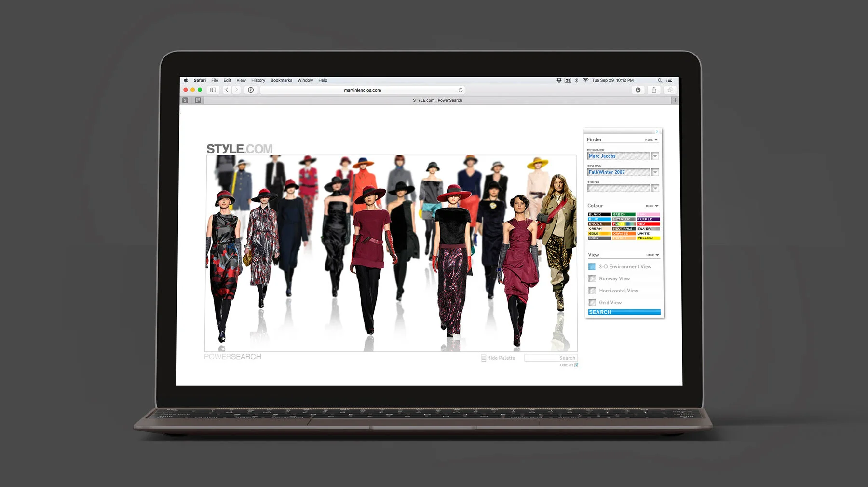Viewport: 868px width, 487px height.
Task: Open the pinned S tab icon
Action: (185, 100)
